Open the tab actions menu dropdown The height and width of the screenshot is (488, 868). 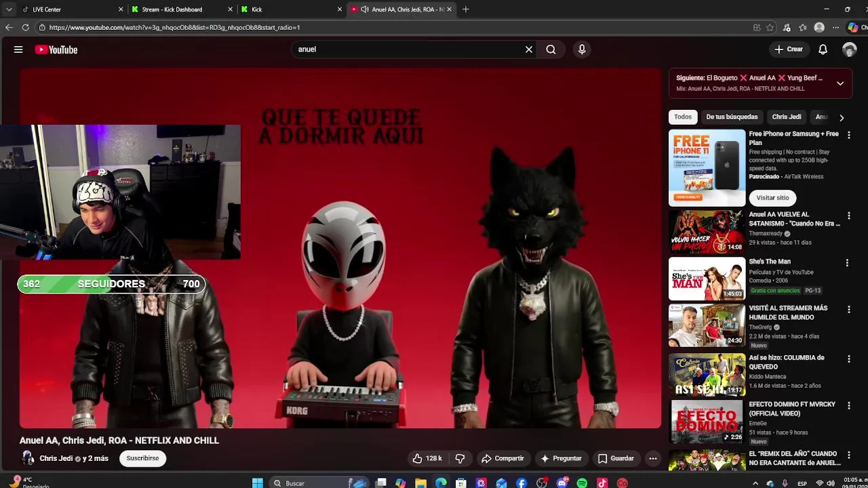(x=8, y=9)
